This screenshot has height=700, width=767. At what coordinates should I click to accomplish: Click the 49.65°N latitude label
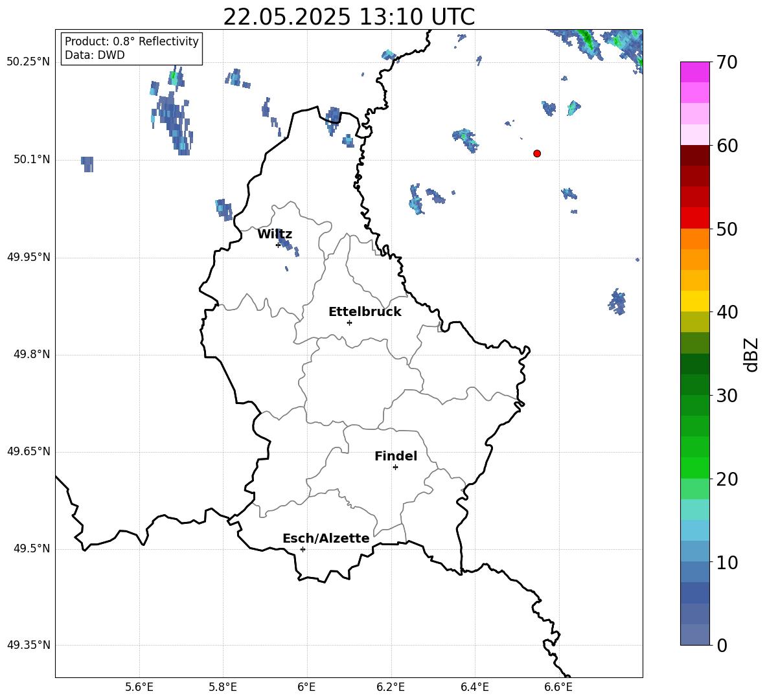point(29,451)
